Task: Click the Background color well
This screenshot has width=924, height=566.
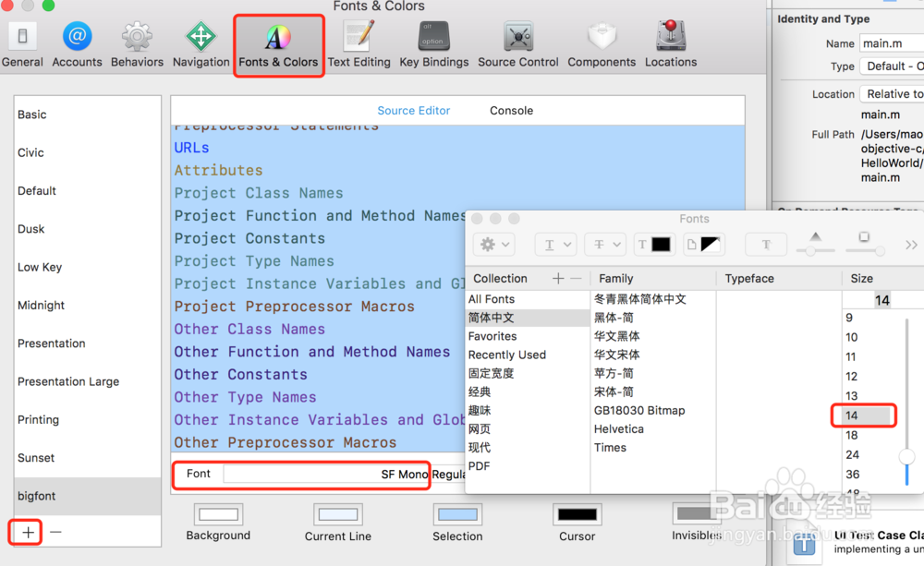Action: [218, 515]
